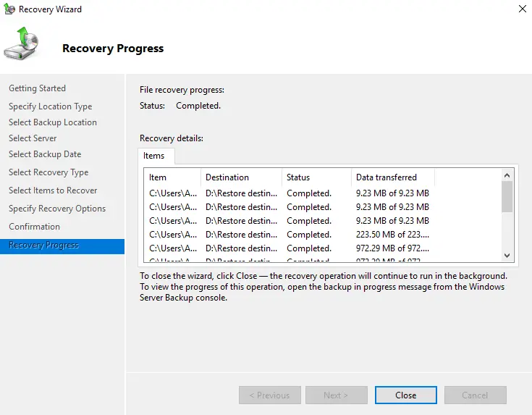Click the Data transferred column header
Image resolution: width=532 pixels, height=415 pixels.
(x=387, y=177)
